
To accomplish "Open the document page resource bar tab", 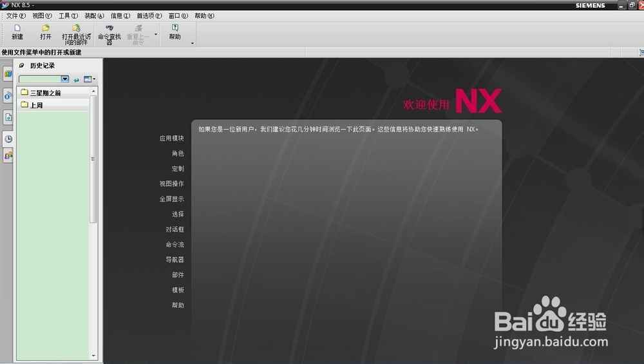I will pos(8,117).
